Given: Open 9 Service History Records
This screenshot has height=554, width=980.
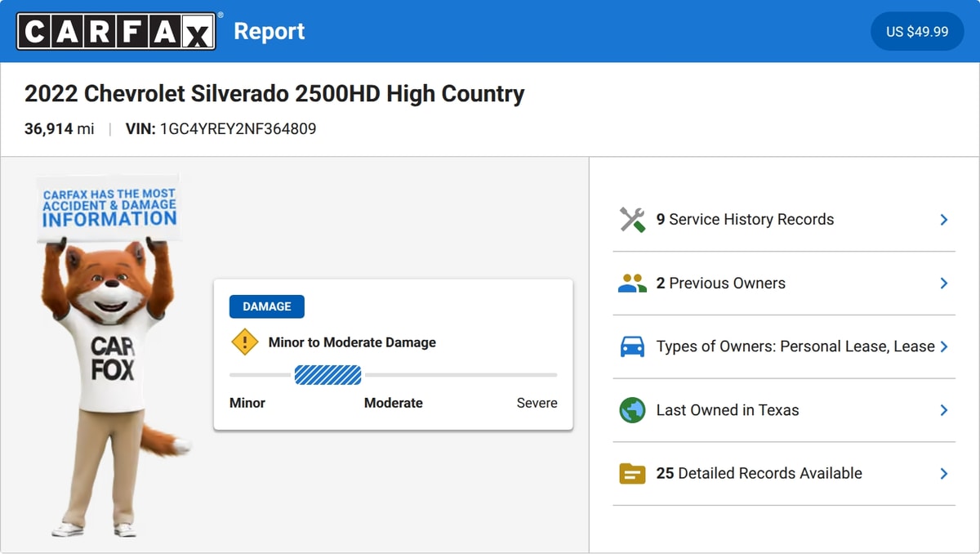Looking at the screenshot, I should pyautogui.click(x=784, y=220).
